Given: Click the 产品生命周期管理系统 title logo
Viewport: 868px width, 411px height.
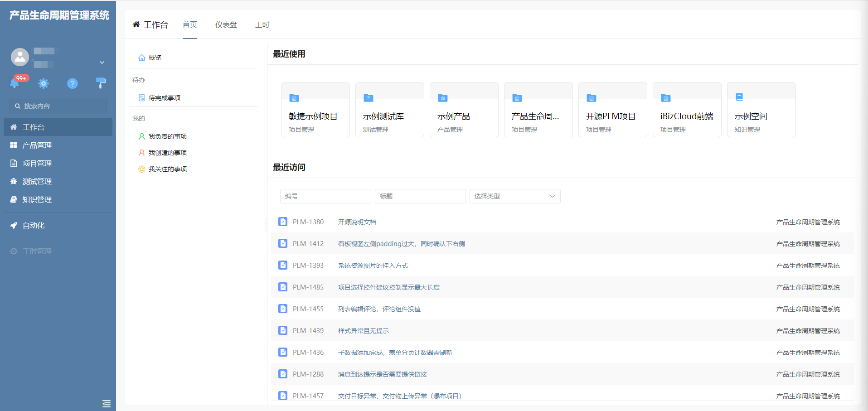Looking at the screenshot, I should pyautogui.click(x=59, y=15).
